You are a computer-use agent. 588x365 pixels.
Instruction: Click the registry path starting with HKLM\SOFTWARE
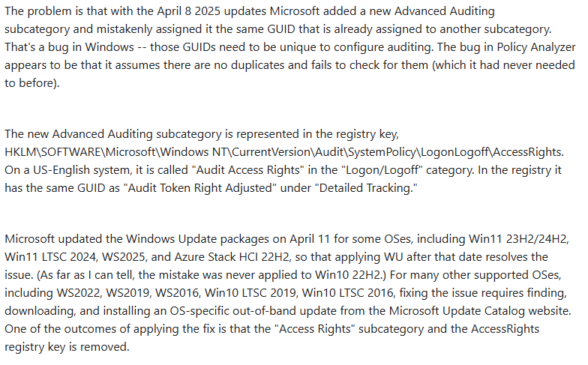pyautogui.click(x=283, y=152)
